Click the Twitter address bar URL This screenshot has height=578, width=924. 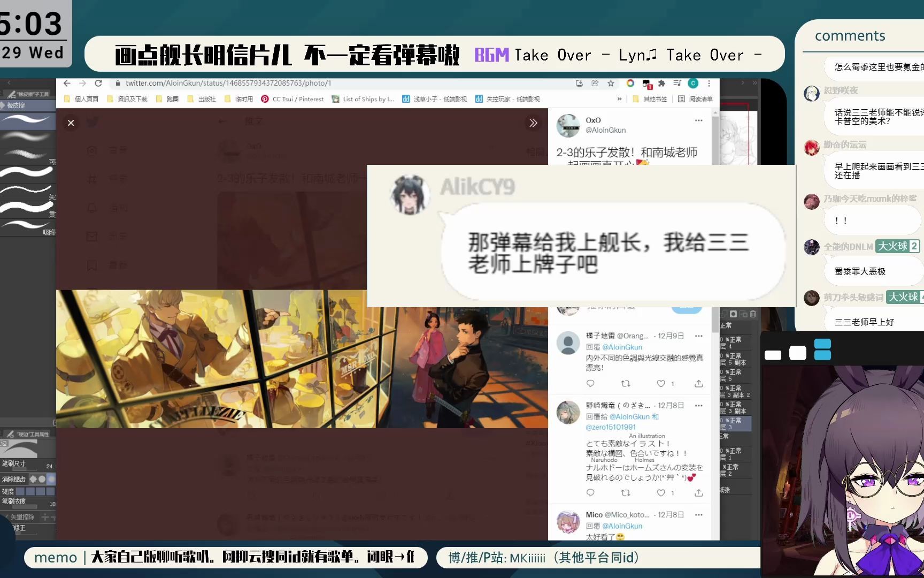point(228,83)
